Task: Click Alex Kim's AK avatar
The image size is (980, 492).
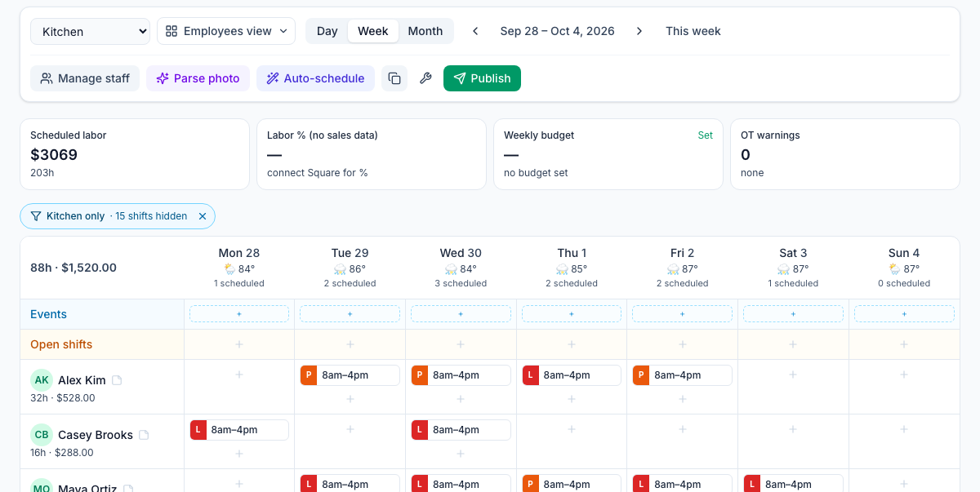Action: [x=42, y=380]
